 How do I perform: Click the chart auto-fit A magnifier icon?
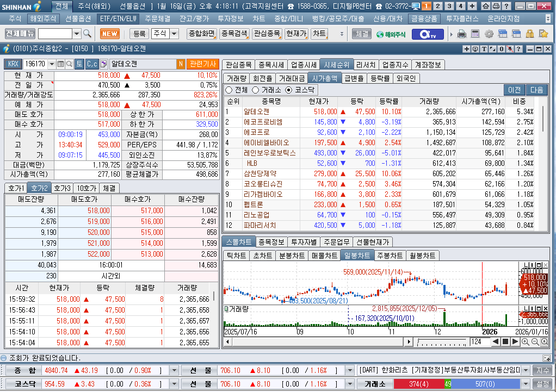[544, 341]
